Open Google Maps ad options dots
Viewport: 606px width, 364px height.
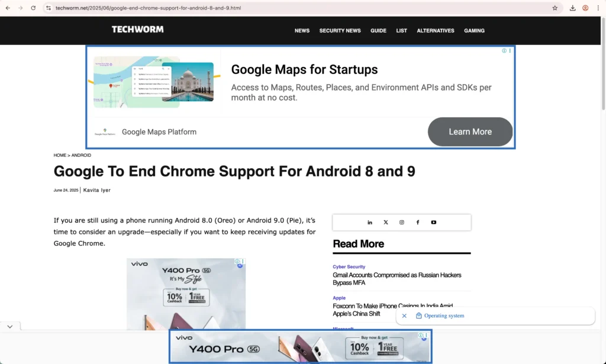510,51
